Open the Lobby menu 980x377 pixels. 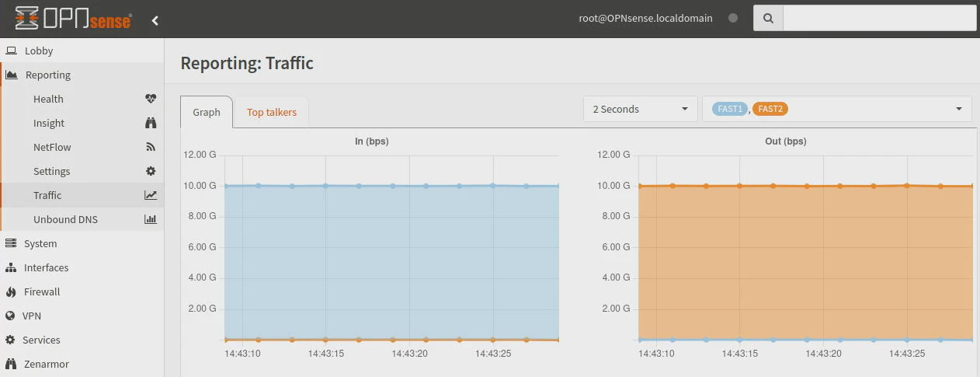82,51
